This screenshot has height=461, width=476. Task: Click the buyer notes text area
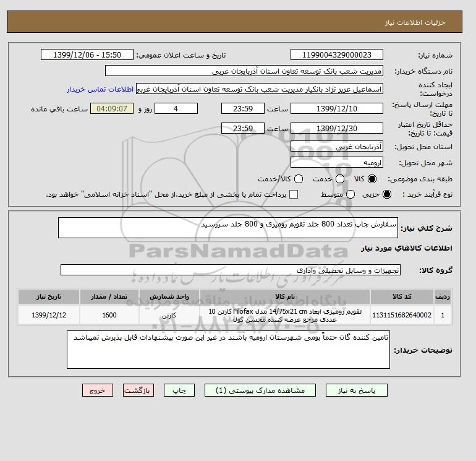pos(228,350)
